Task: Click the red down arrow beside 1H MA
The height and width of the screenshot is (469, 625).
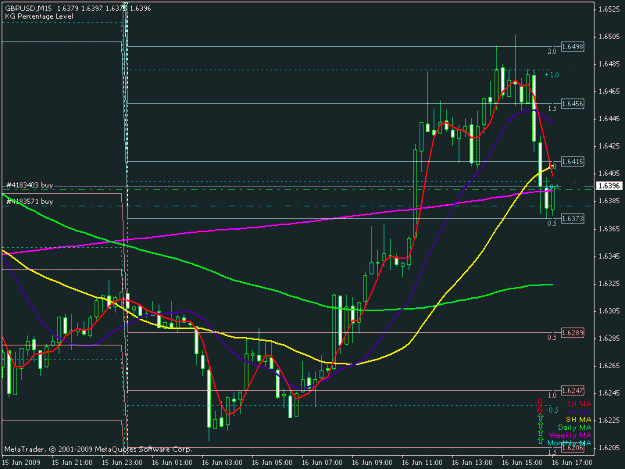Action: [540, 403]
